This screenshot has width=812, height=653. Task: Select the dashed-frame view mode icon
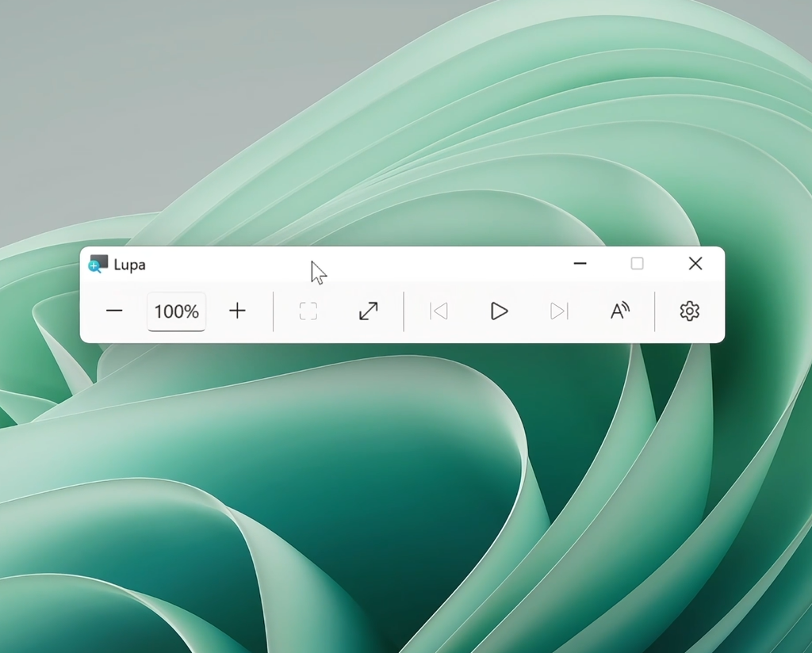pos(308,311)
